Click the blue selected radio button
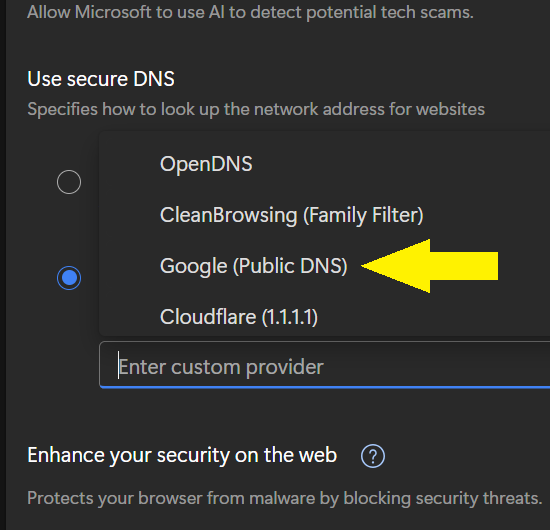Image resolution: width=550 pixels, height=530 pixels. click(69, 278)
